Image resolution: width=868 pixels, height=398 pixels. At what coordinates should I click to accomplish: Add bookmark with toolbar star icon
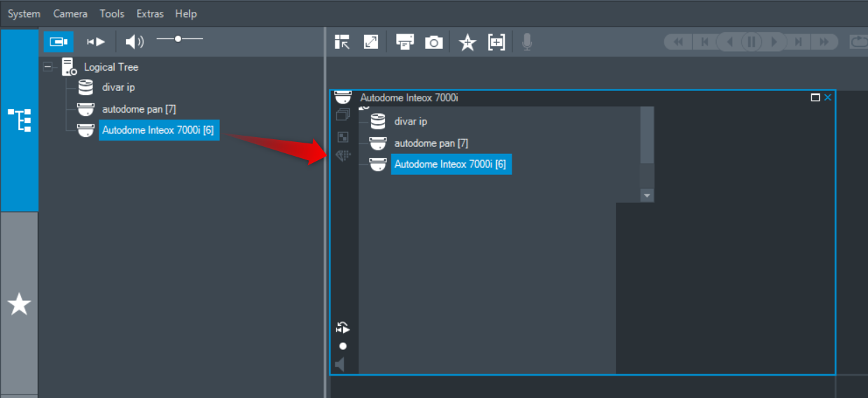pyautogui.click(x=467, y=43)
